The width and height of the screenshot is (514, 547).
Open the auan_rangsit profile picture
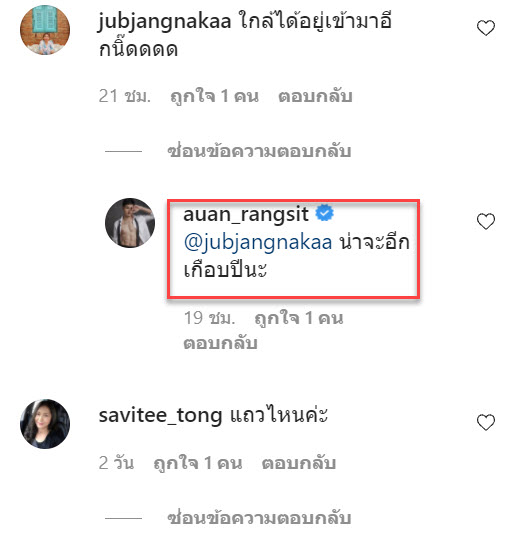(x=130, y=223)
